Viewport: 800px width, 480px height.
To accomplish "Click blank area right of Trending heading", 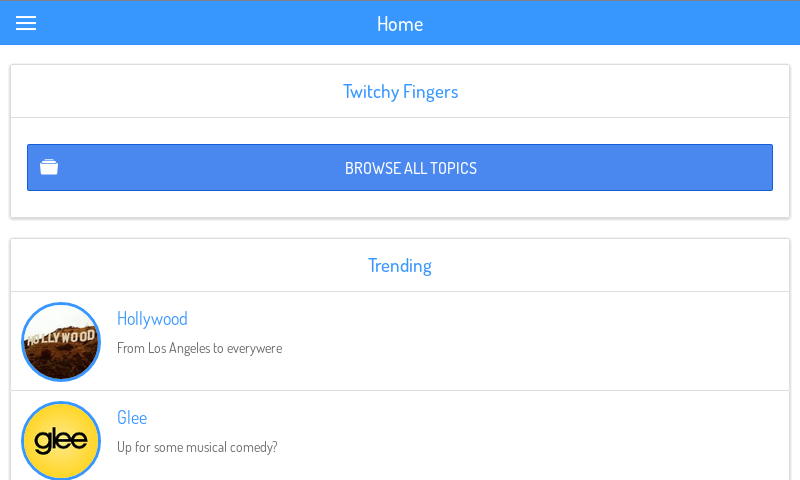I will click(620, 266).
